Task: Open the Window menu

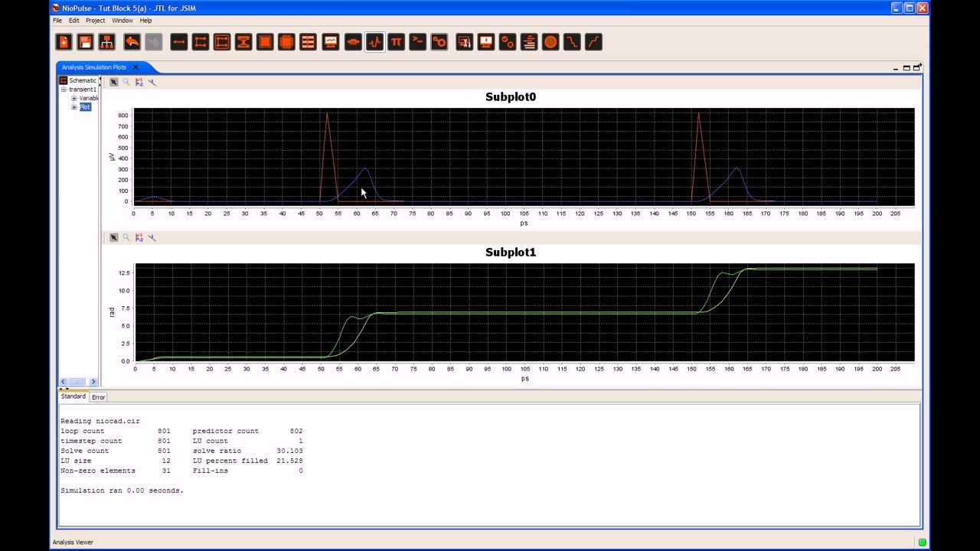Action: (122, 21)
